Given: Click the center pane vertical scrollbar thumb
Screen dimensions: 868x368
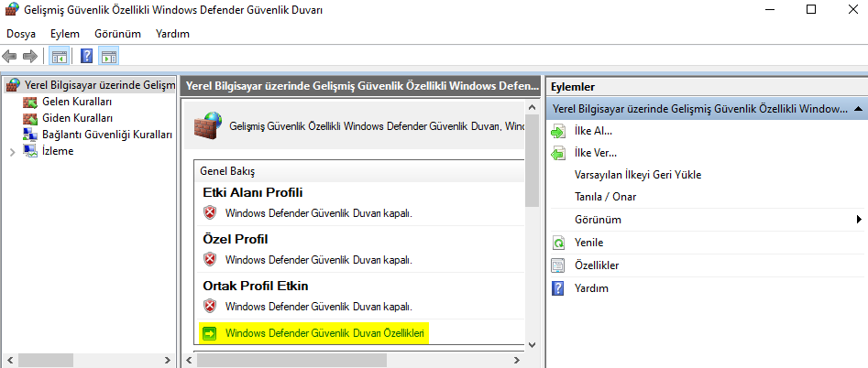Looking at the screenshot, I should pos(532,160).
